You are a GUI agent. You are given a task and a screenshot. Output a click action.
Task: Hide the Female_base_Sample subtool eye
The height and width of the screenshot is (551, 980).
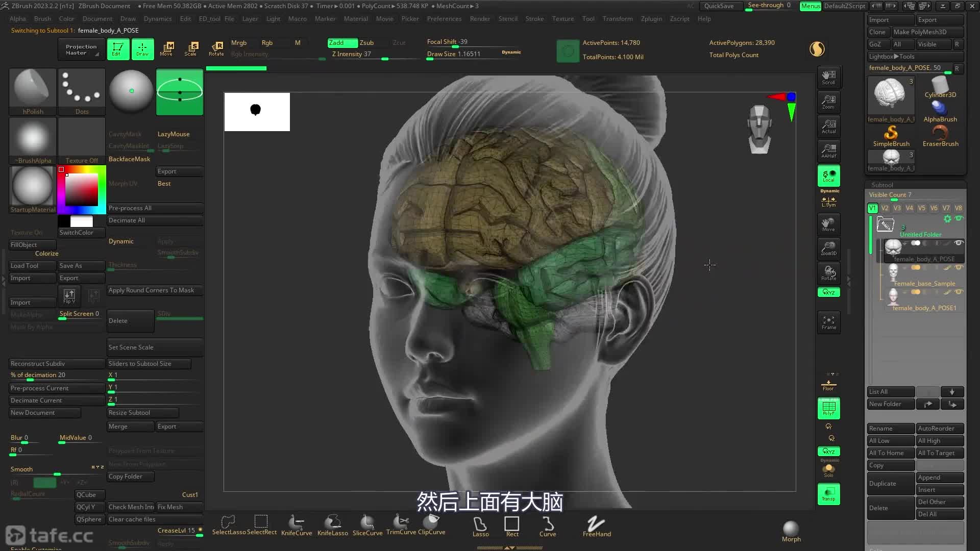[x=959, y=267]
